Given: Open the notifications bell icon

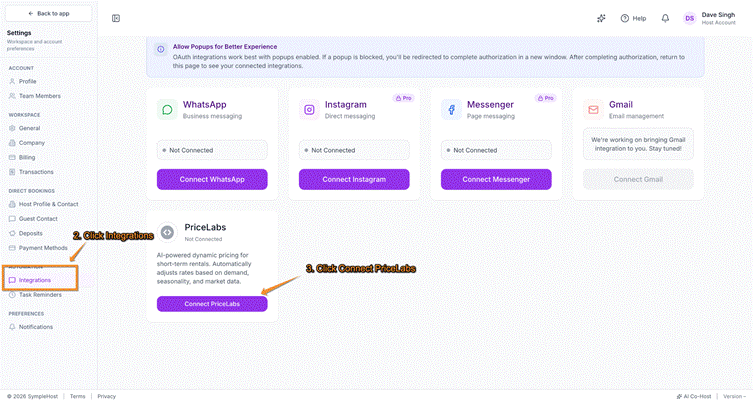Looking at the screenshot, I should click(665, 18).
